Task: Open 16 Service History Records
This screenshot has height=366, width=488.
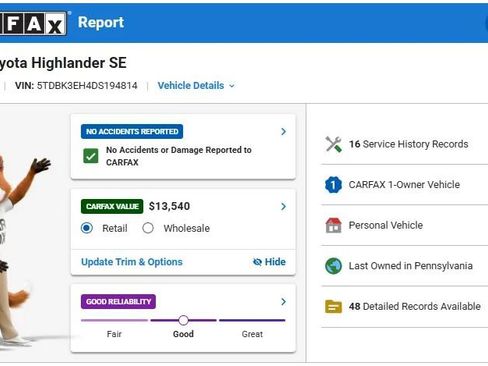Action: [x=404, y=144]
